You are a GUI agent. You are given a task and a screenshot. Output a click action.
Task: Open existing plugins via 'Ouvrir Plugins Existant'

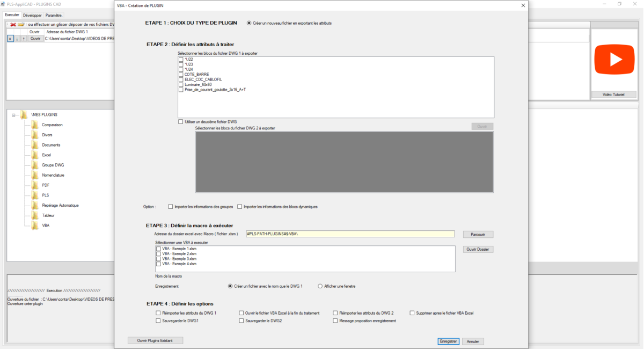[155, 340]
